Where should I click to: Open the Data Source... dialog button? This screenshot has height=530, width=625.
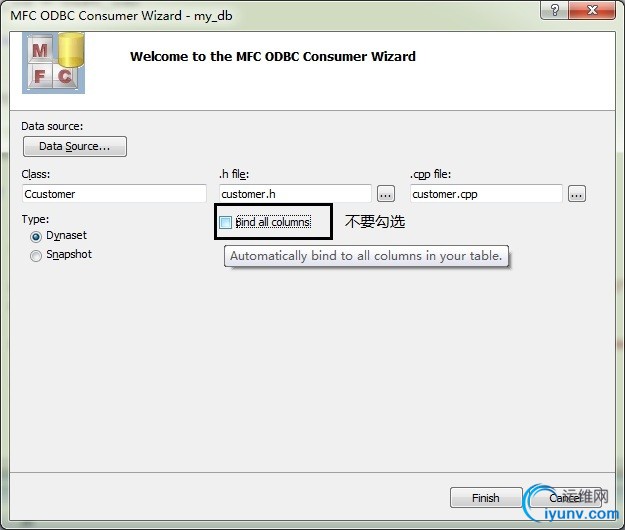75,146
